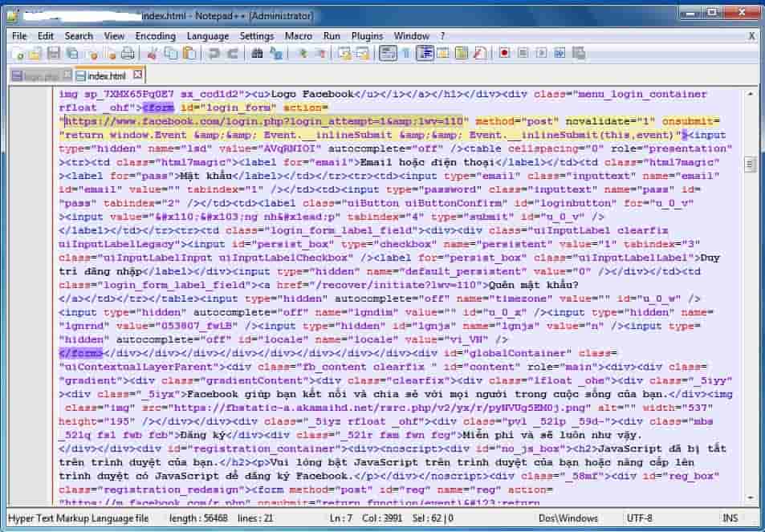The height and width of the screenshot is (532, 765).
Task: Open the ? help menu
Action: point(442,35)
